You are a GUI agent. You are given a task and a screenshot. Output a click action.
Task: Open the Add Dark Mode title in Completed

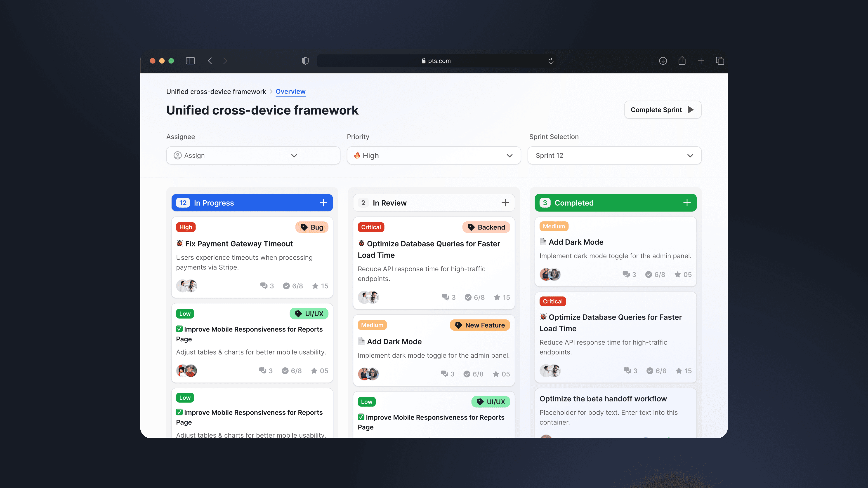tap(576, 242)
